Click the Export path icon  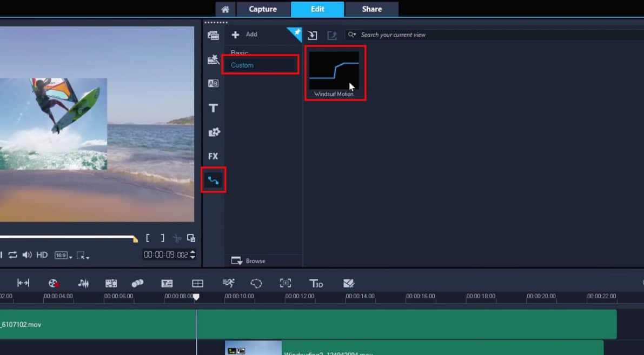(332, 35)
